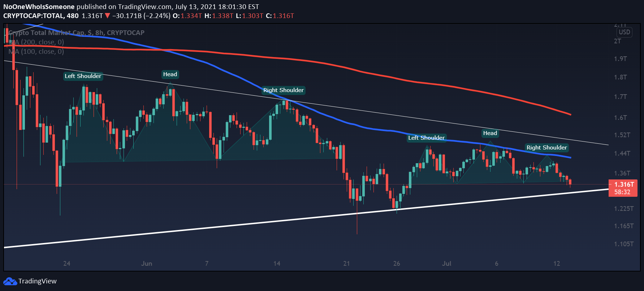Select the Right Shoulder label near June 14
The image size is (644, 291).
pos(284,90)
